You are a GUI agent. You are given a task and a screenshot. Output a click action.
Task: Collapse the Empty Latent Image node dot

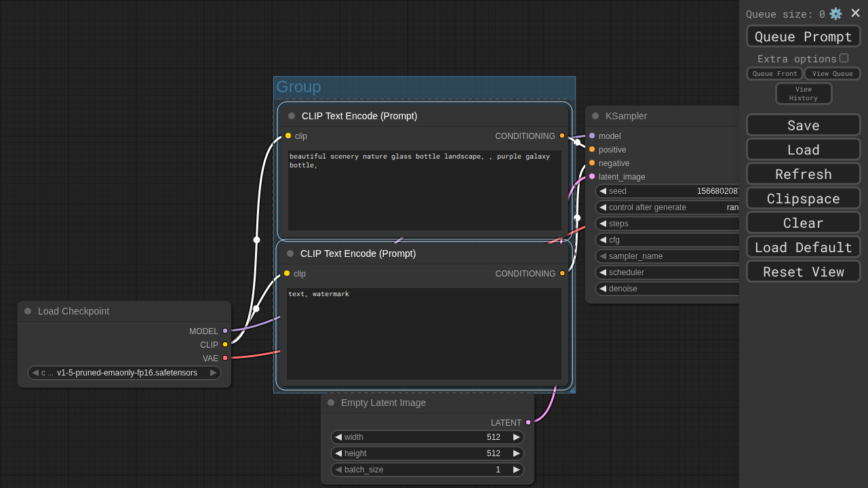[x=331, y=403]
